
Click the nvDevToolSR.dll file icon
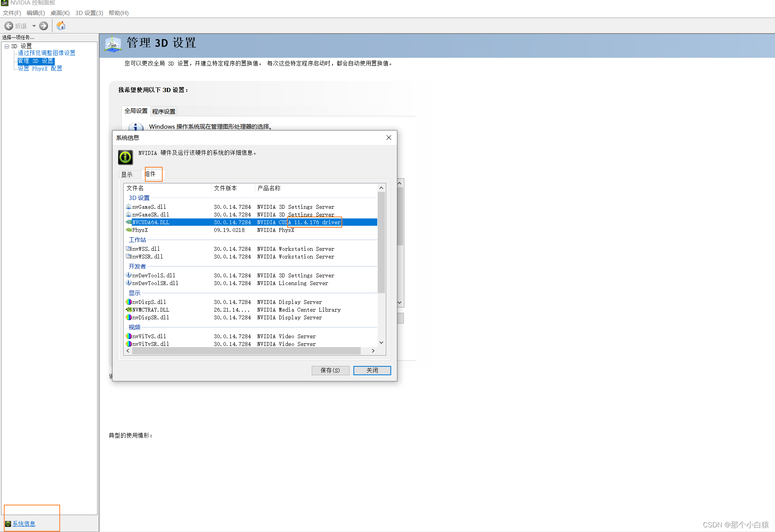[129, 283]
